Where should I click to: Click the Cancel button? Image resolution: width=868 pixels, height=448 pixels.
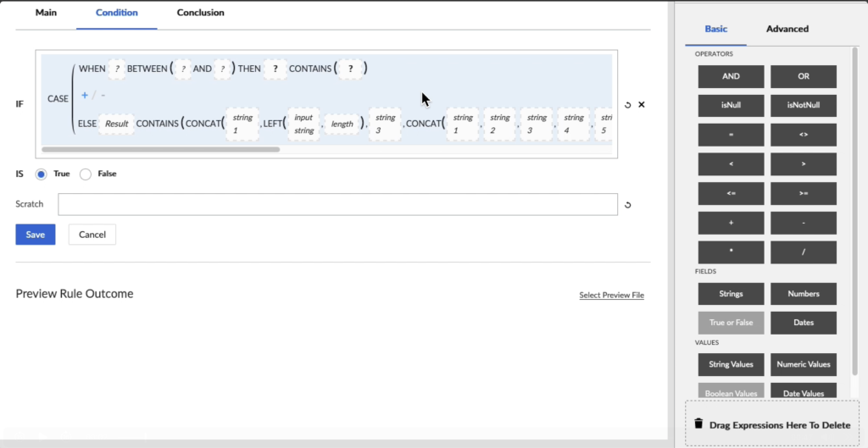92,235
